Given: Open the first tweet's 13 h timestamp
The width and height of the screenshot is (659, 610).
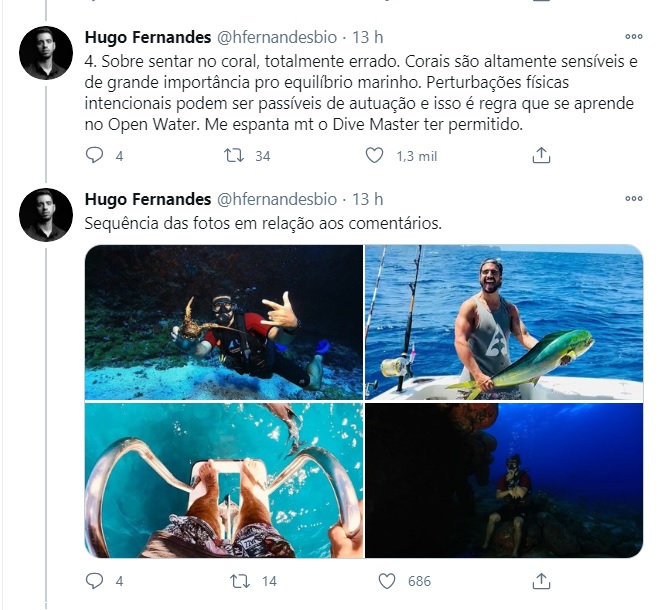Looking at the screenshot, I should click(x=368, y=38).
